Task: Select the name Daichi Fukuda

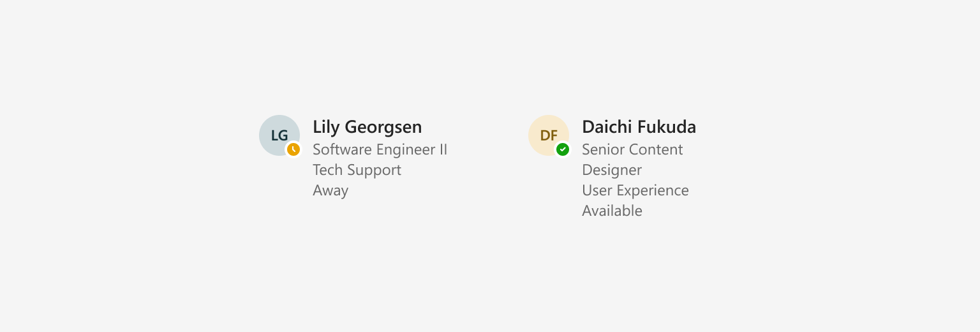Action: 639,127
